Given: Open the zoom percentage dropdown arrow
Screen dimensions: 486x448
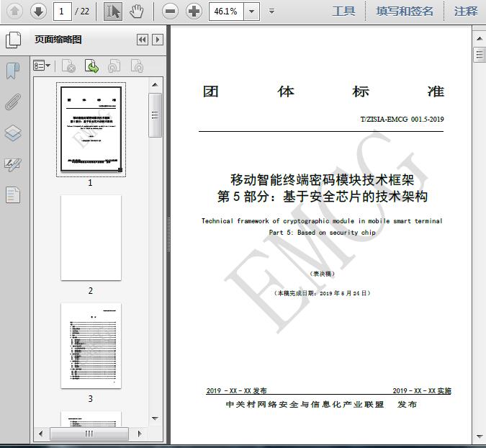Looking at the screenshot, I should point(252,12).
